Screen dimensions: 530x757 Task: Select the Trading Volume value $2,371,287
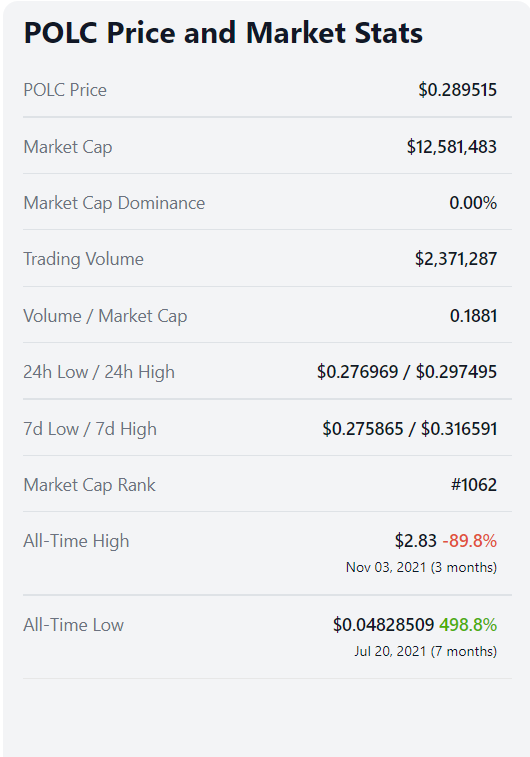456,259
